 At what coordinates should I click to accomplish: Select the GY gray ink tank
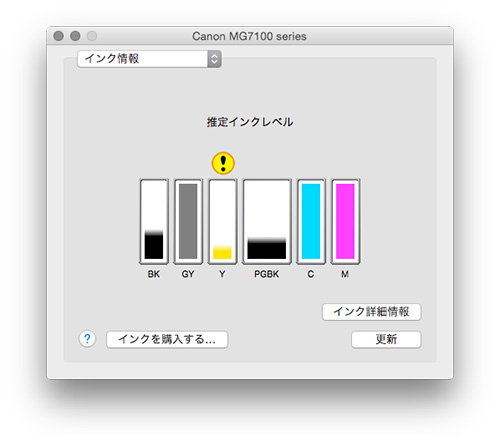pos(188,221)
